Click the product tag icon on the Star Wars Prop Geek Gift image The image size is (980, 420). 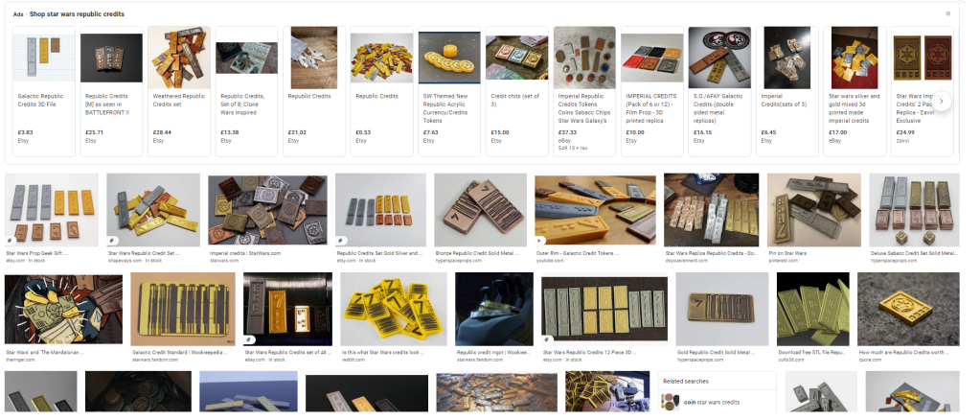click(x=10, y=240)
